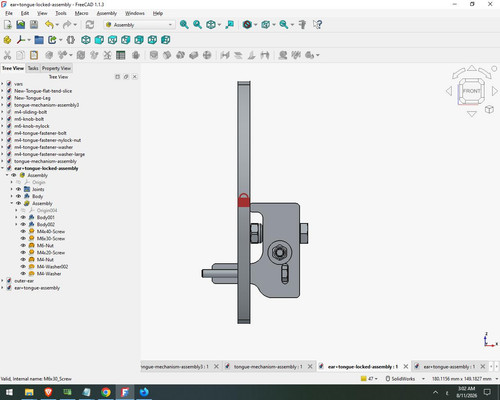
Task: Click the spreadsheet table toolbar icon
Action: point(120,55)
